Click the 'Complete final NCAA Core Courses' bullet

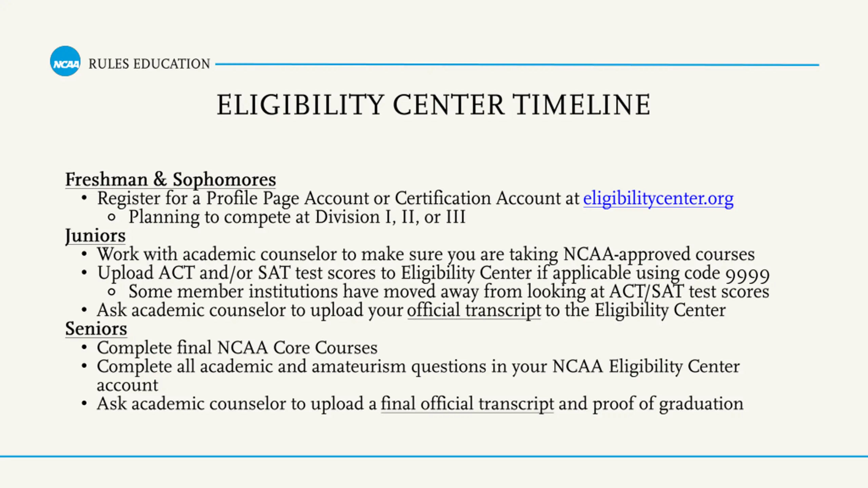click(x=237, y=348)
